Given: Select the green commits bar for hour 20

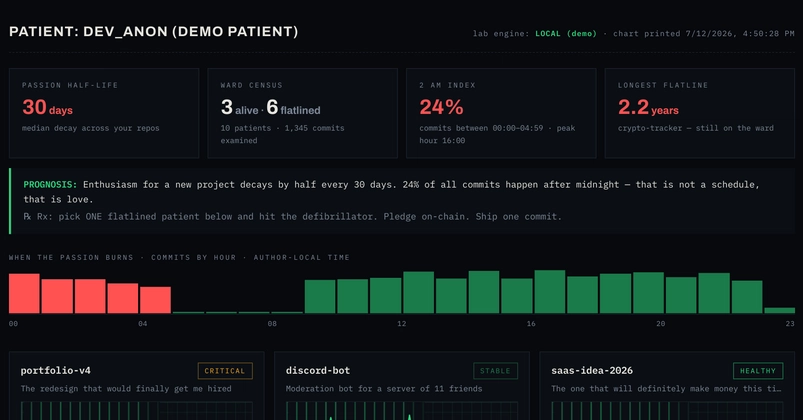Looking at the screenshot, I should pyautogui.click(x=681, y=295).
